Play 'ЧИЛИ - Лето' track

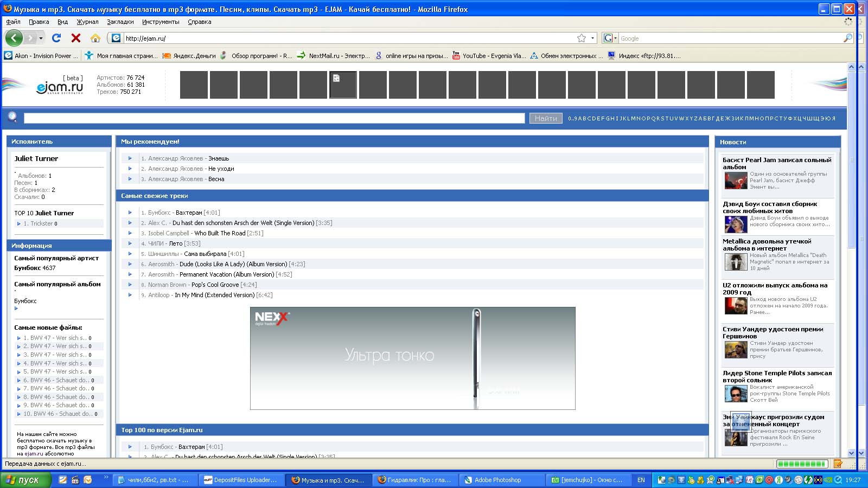point(130,243)
